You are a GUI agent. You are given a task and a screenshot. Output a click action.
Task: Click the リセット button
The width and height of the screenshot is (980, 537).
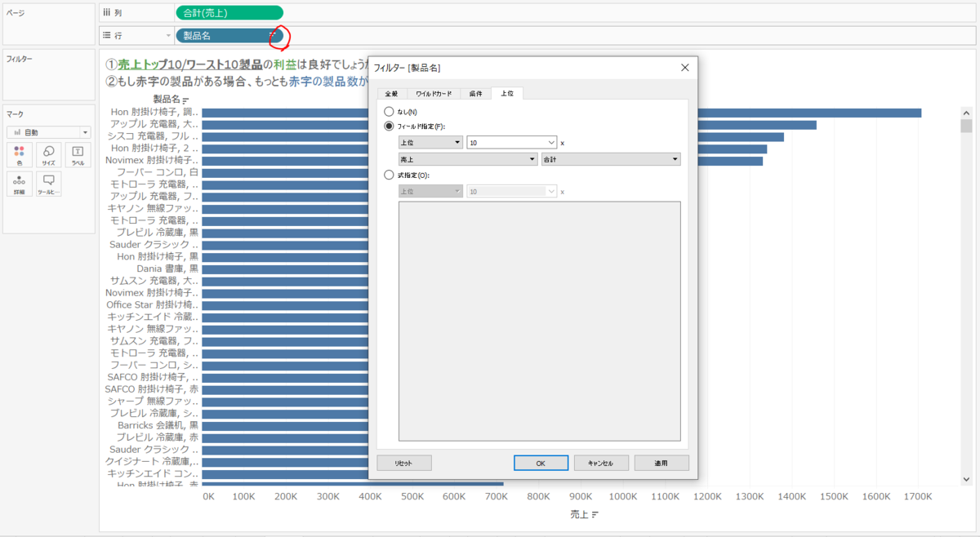[403, 463]
